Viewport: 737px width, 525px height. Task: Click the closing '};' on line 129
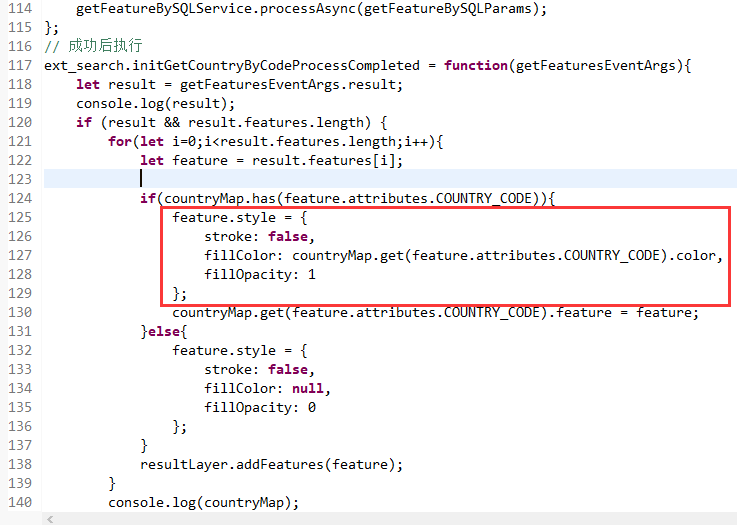coord(180,294)
